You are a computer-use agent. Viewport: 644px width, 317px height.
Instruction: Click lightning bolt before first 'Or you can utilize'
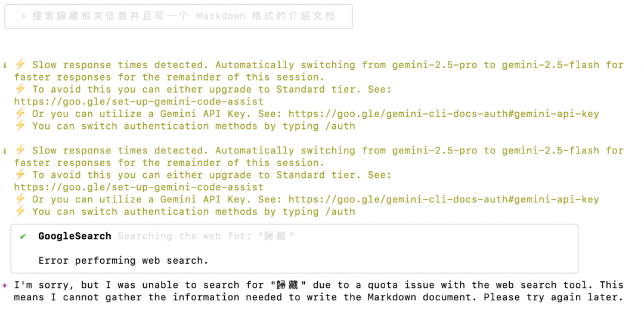click(x=20, y=114)
